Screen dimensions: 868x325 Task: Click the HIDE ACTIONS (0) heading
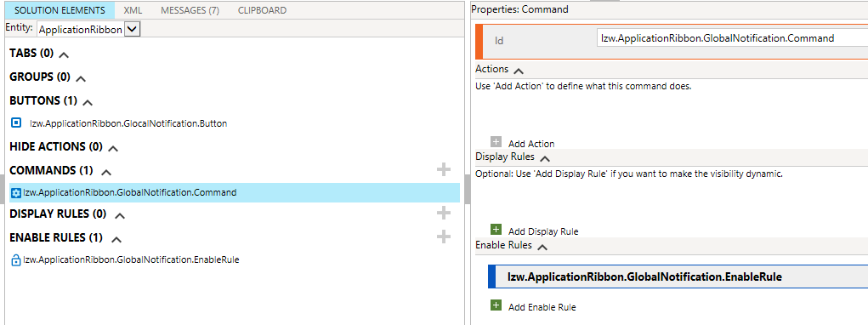(x=56, y=146)
